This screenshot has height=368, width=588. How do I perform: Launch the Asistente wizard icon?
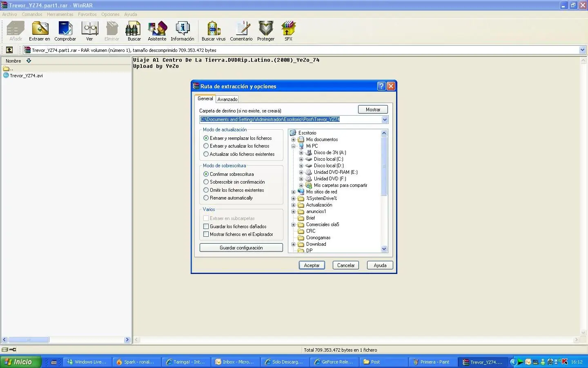pos(157,31)
